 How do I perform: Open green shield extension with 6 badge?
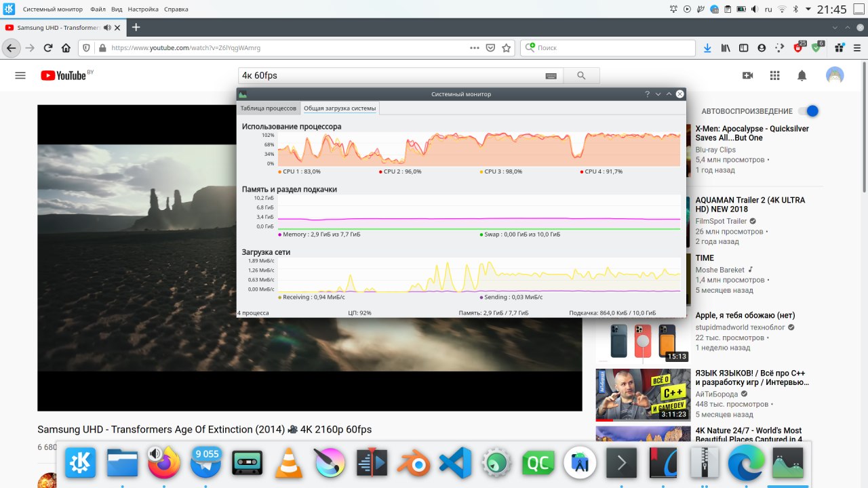[x=817, y=47]
